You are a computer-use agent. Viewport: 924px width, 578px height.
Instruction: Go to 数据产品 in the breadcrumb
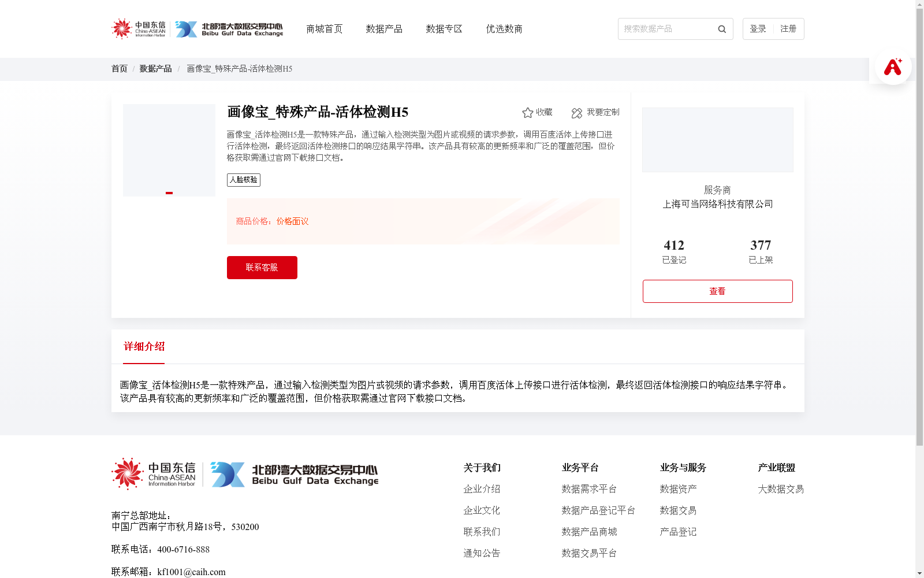point(155,69)
